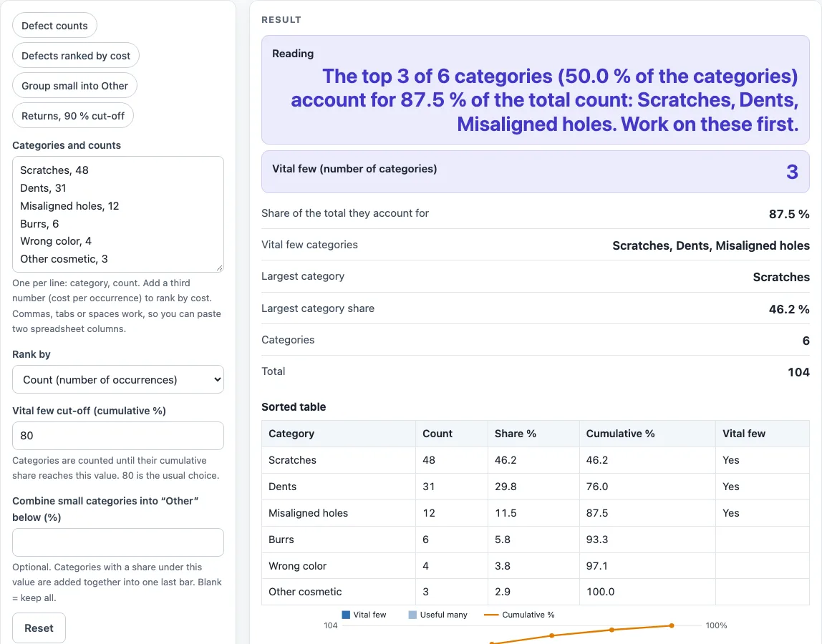Click the Cumulative % legend line marker
Screen dimensions: 822x644
point(491,615)
